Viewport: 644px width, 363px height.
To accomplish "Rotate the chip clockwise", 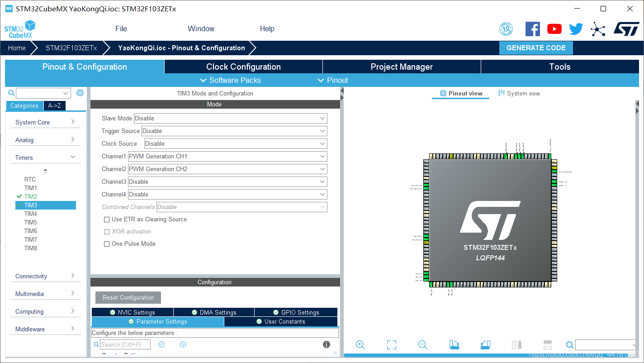I will point(454,345).
